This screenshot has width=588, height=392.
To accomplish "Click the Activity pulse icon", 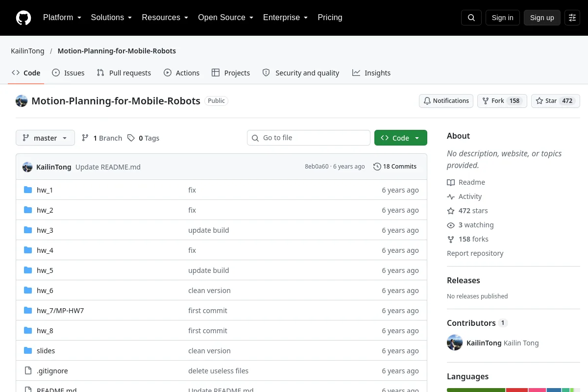I will click(451, 196).
